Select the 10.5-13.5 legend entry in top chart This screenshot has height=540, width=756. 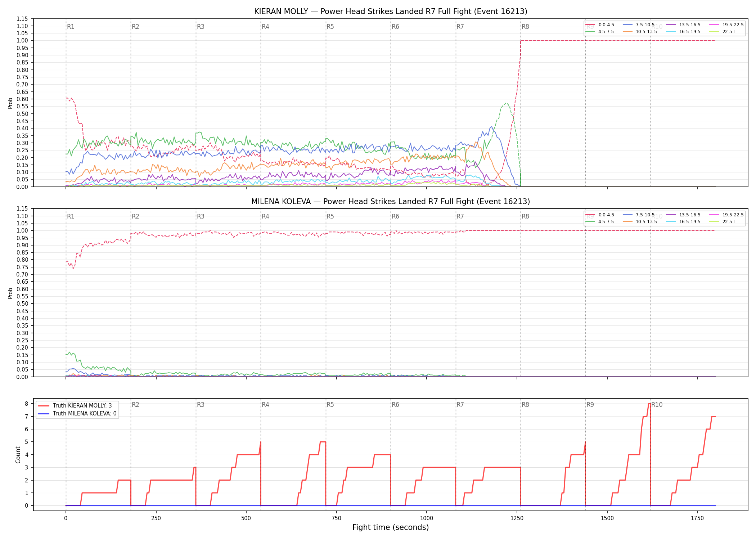(x=640, y=32)
